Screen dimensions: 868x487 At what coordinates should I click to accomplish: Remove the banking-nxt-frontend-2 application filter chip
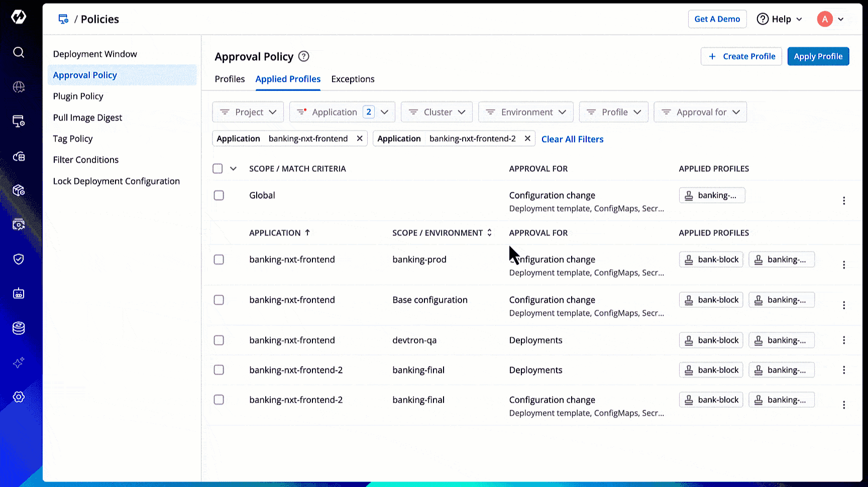[527, 139]
